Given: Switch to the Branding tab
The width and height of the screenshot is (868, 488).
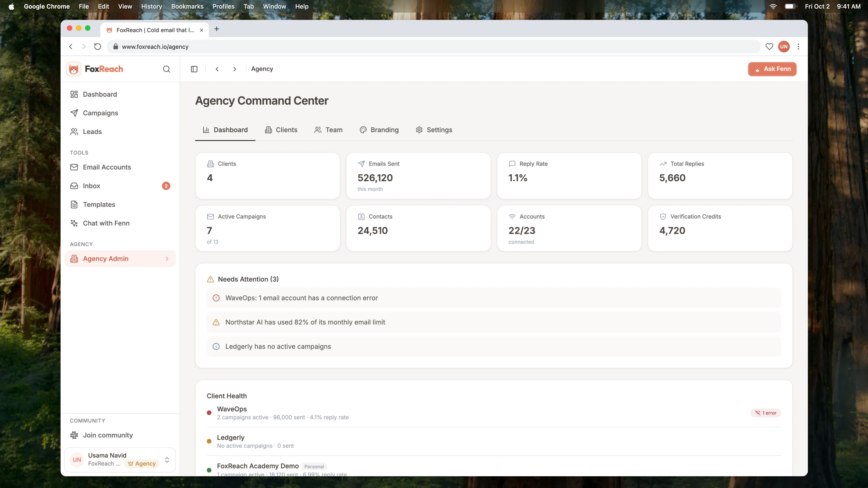Looking at the screenshot, I should pos(379,130).
